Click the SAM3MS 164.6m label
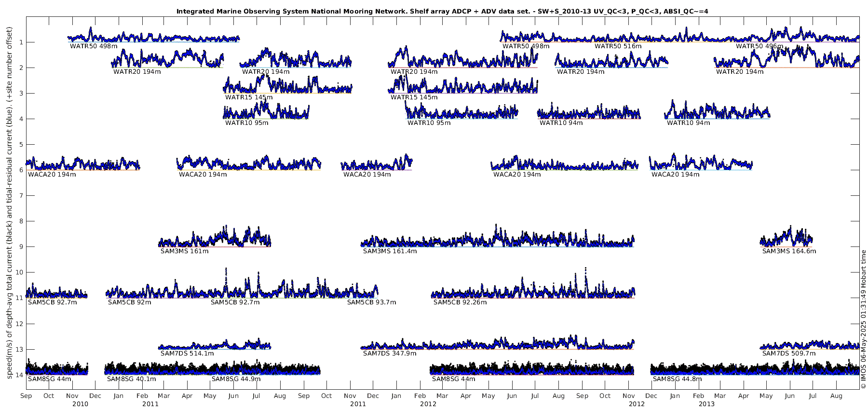 click(x=789, y=251)
